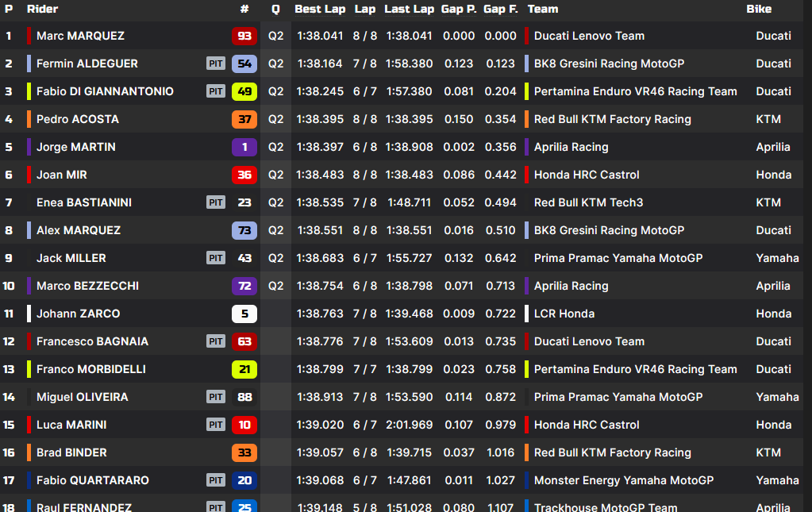
Task: Click the Q column header
Action: click(x=275, y=9)
